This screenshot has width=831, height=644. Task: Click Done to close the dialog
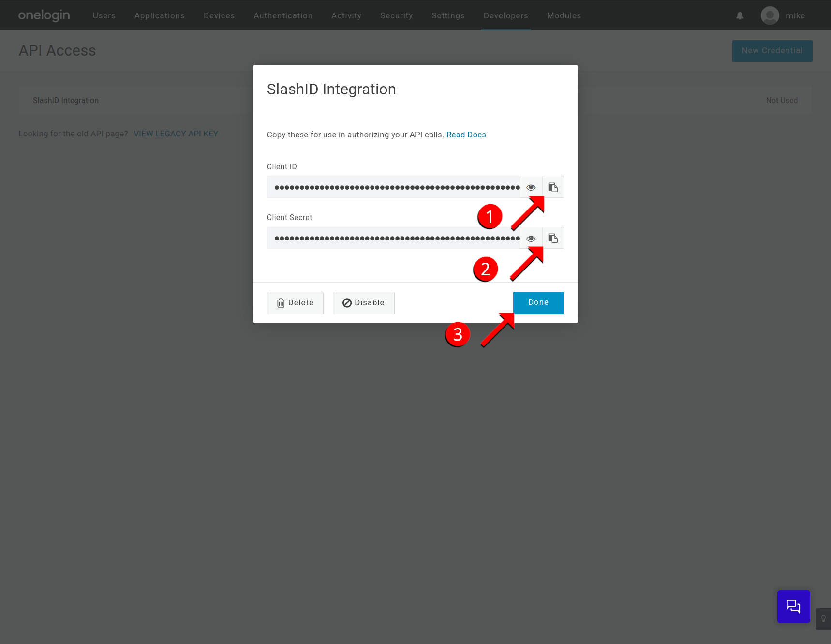(538, 302)
